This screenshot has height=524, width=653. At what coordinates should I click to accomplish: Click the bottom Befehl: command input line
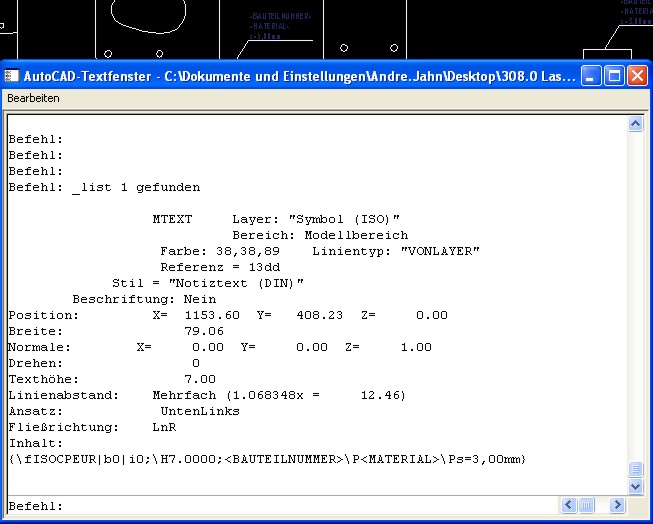point(283,506)
